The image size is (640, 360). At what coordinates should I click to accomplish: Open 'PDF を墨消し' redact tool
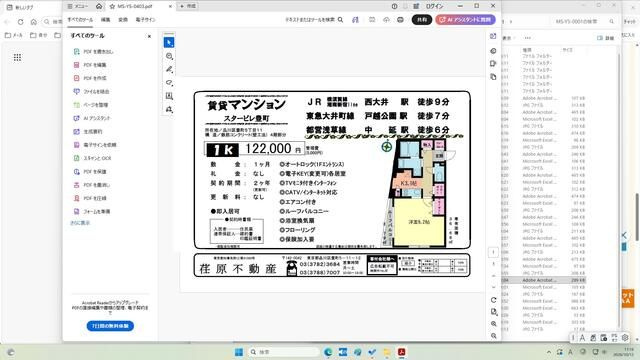coord(92,185)
